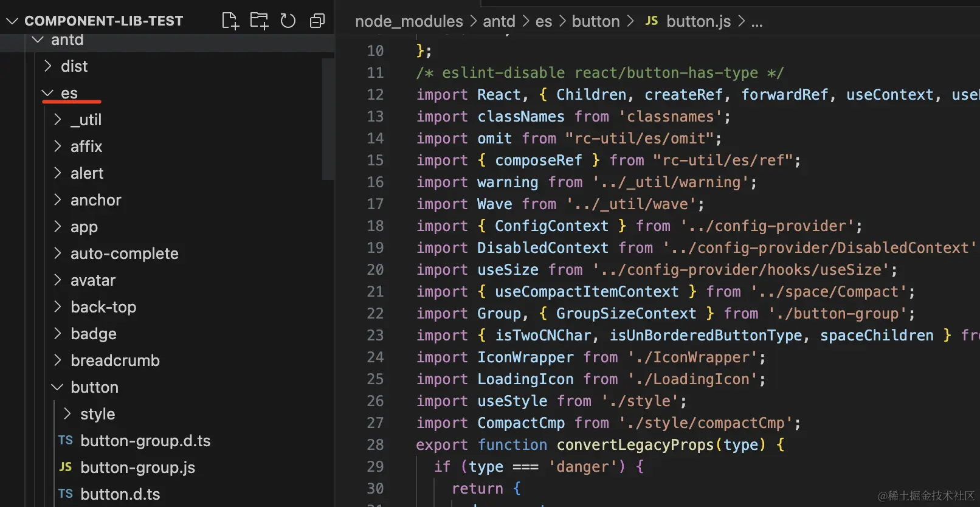The width and height of the screenshot is (980, 507).
Task: Open the button.d.ts file
Action: (120, 494)
